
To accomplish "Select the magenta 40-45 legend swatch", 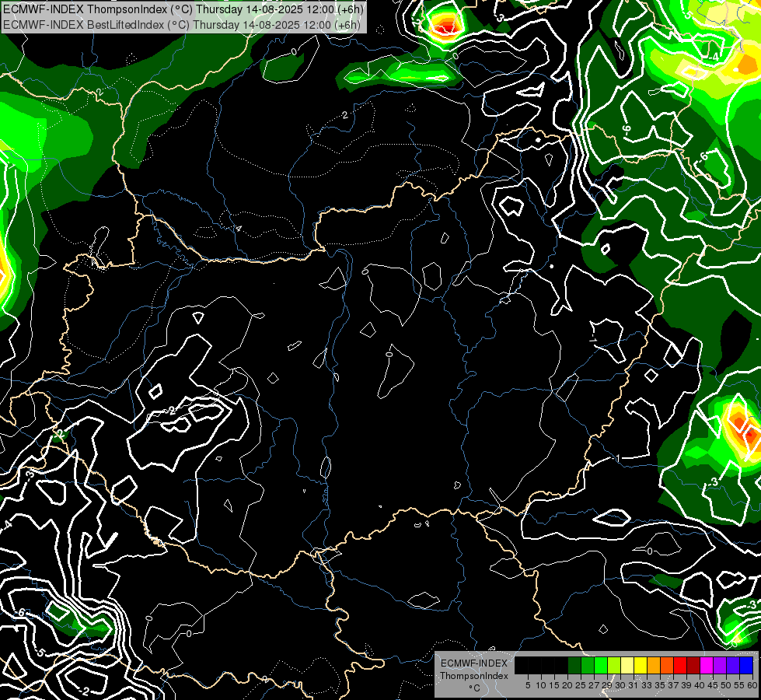I will click(x=707, y=665).
